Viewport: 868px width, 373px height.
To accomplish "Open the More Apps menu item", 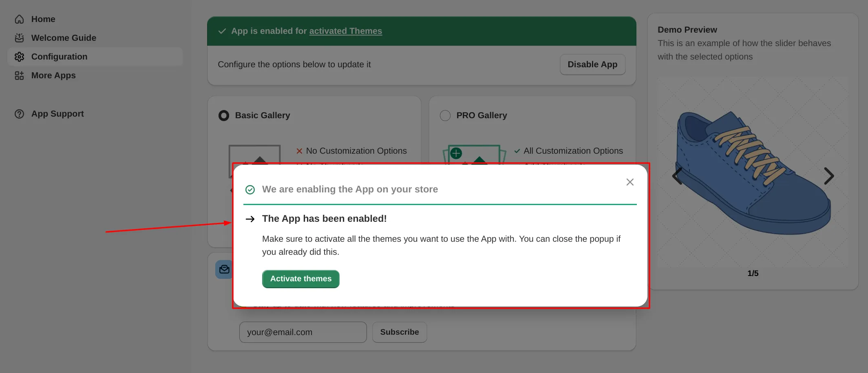I will click(x=53, y=75).
